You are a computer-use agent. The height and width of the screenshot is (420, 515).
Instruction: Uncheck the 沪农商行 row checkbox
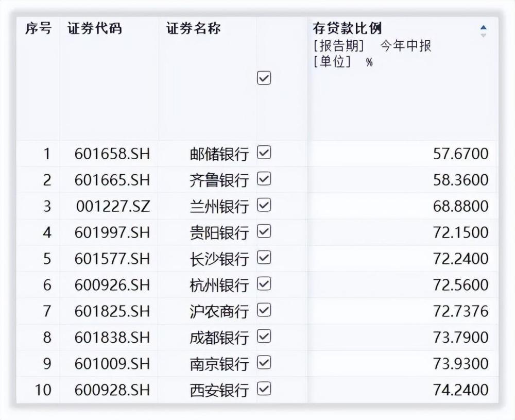click(x=264, y=310)
